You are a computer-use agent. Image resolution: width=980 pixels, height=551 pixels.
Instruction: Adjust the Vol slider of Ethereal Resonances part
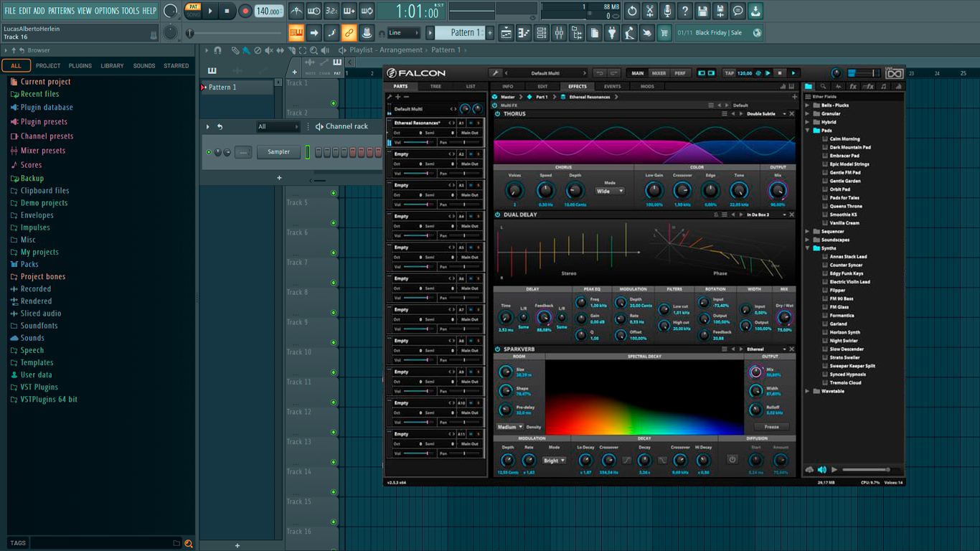click(x=418, y=142)
